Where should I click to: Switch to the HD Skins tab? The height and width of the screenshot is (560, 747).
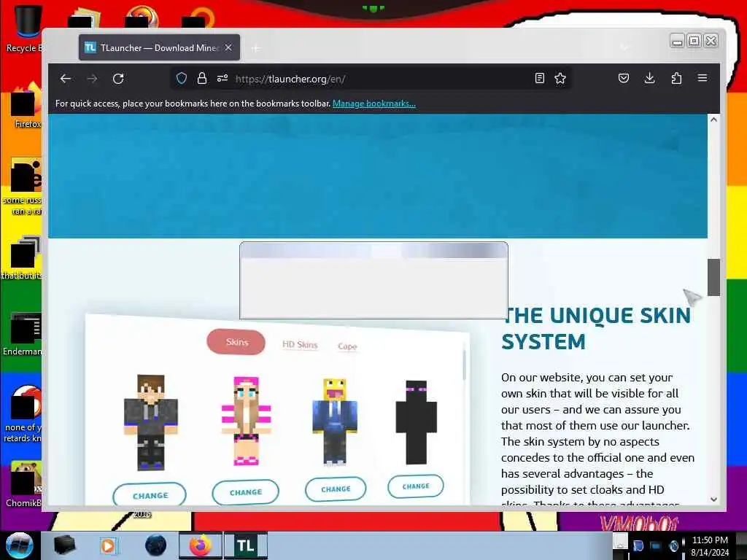coord(300,344)
